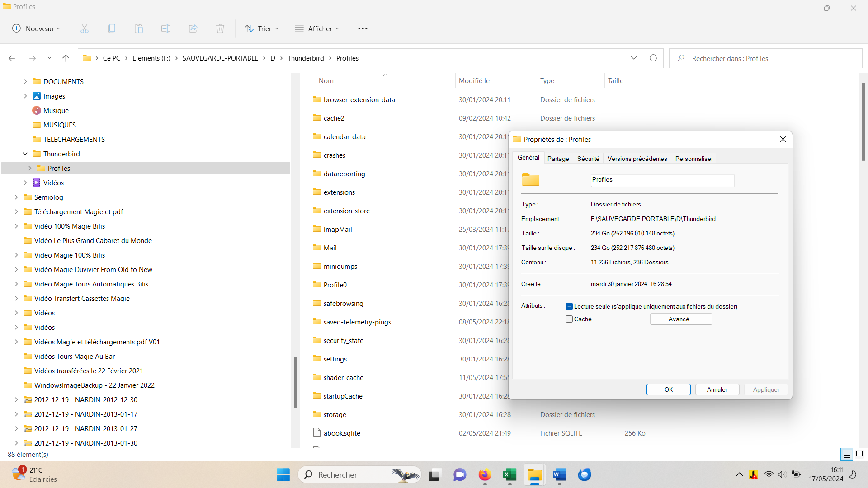Open the Versions précédentes tab

[x=637, y=159]
